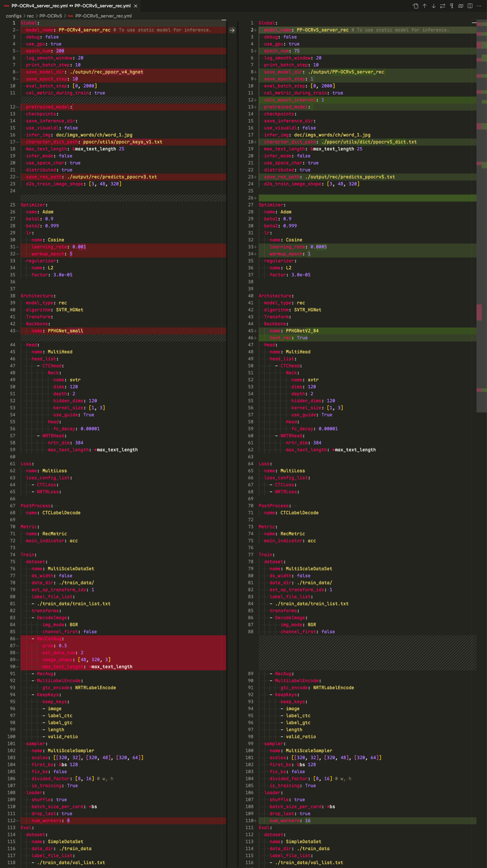Close the PP-OCRv4 vs PP-OCRv5 diff tab
The height and width of the screenshot is (868, 487).
pyautogui.click(x=136, y=6)
